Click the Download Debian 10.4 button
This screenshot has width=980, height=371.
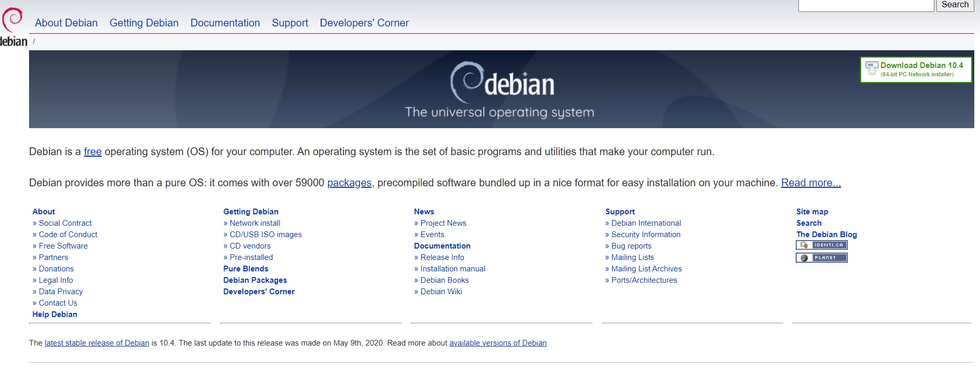(916, 70)
